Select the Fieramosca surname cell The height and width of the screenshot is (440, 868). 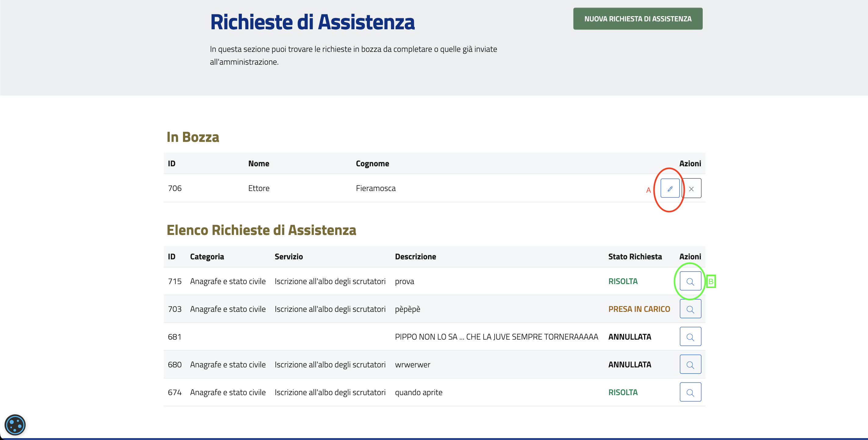(375, 188)
